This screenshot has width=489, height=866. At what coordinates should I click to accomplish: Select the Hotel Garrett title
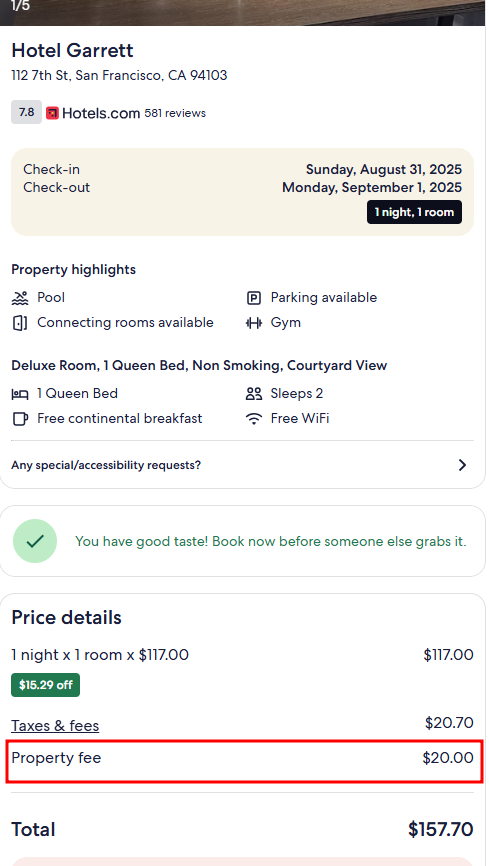(x=72, y=50)
